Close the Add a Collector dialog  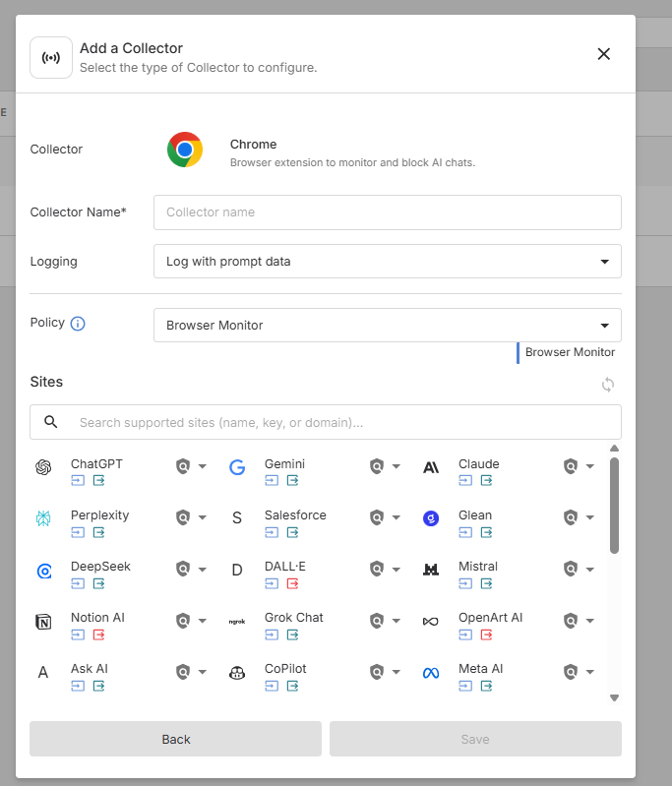604,54
